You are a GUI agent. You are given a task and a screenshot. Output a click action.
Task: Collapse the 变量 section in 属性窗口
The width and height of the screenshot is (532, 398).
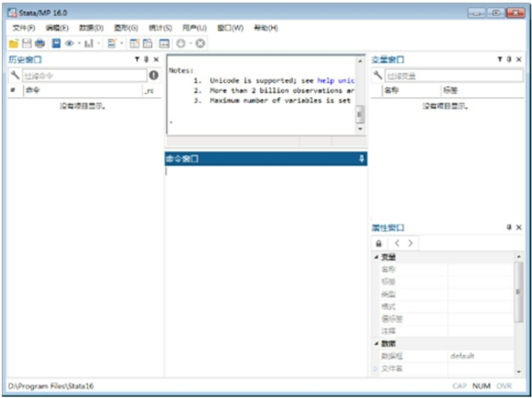[x=376, y=257]
